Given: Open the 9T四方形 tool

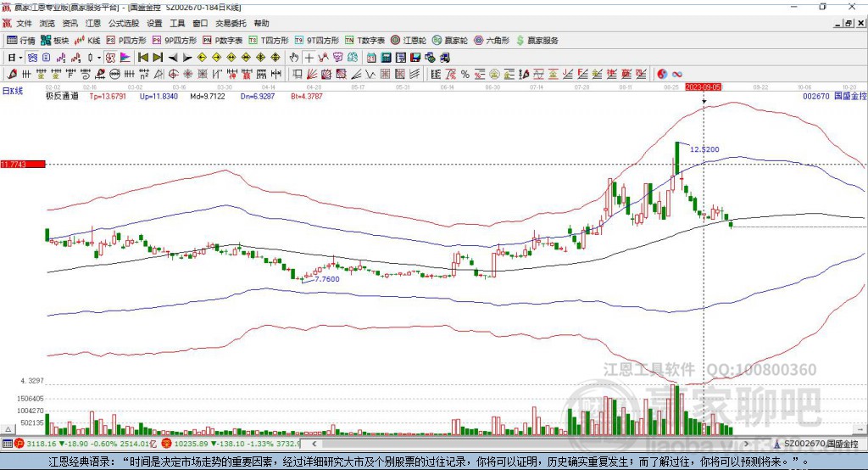Looking at the screenshot, I should point(317,41).
